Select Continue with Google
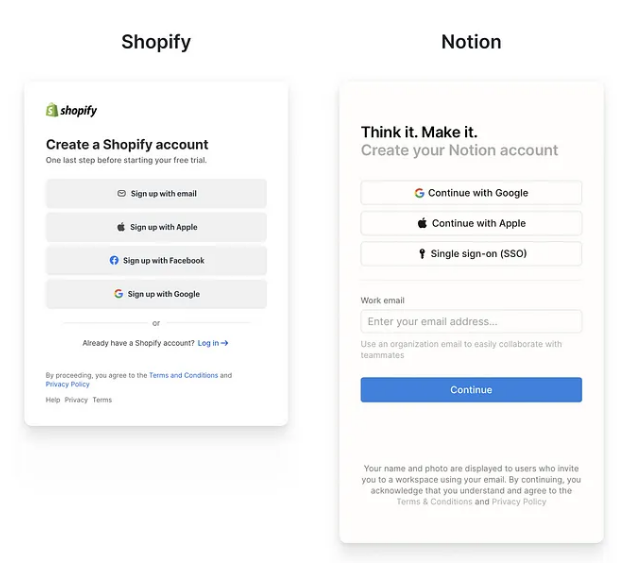The width and height of the screenshot is (623, 563). click(x=471, y=193)
